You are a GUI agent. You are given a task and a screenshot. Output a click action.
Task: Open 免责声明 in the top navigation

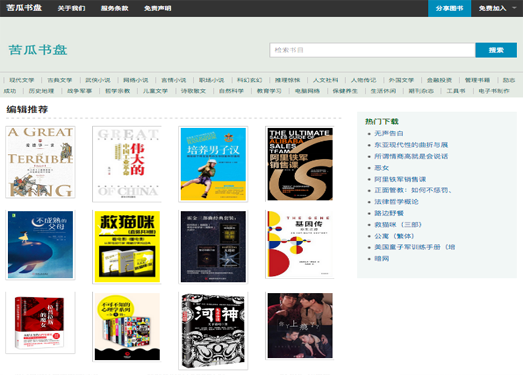(157, 8)
